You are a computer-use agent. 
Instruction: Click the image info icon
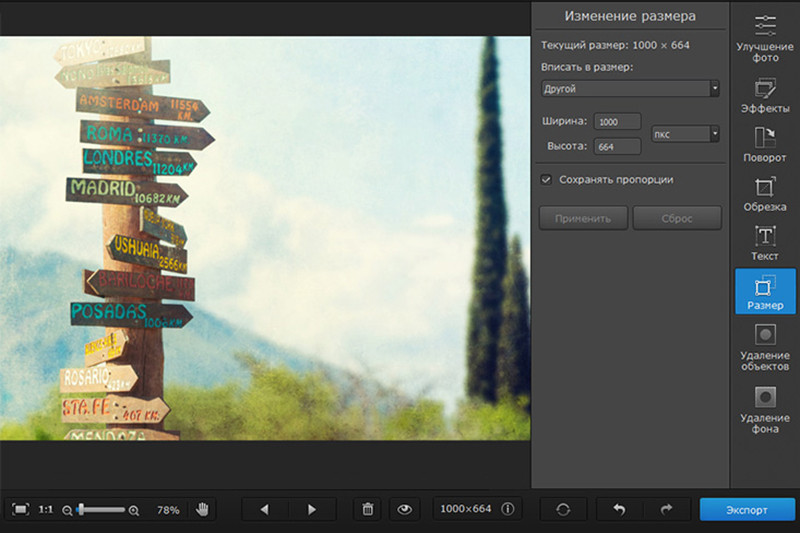(508, 509)
